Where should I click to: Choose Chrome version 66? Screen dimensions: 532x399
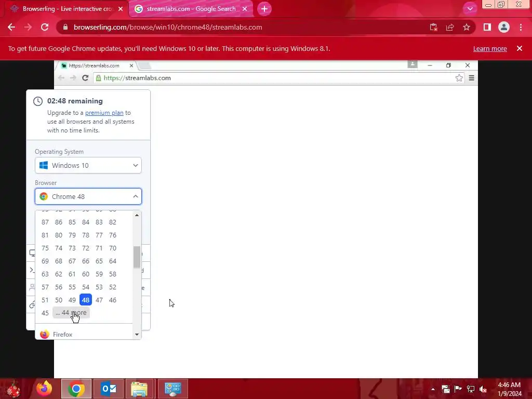pyautogui.click(x=86, y=261)
